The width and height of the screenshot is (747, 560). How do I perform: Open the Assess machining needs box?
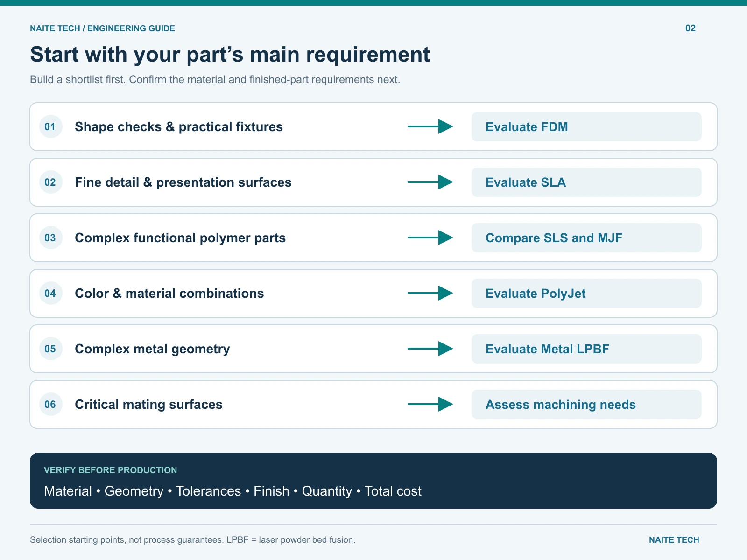[586, 404]
